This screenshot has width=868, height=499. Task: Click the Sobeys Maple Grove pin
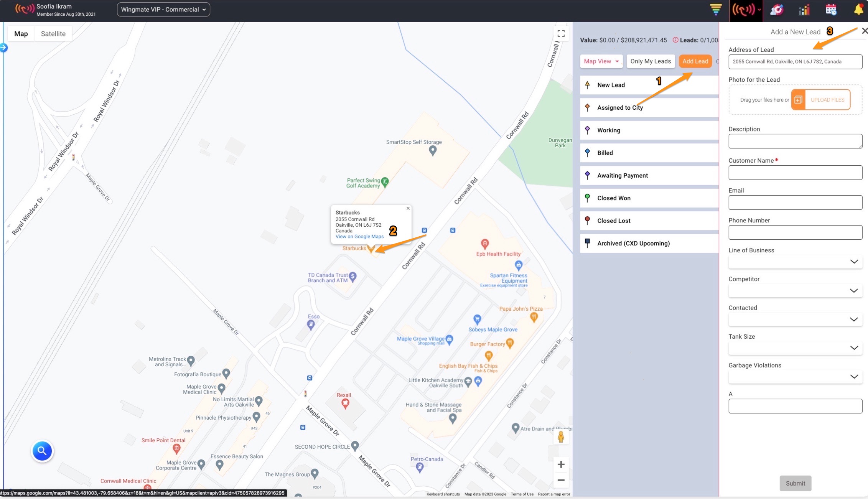(477, 319)
